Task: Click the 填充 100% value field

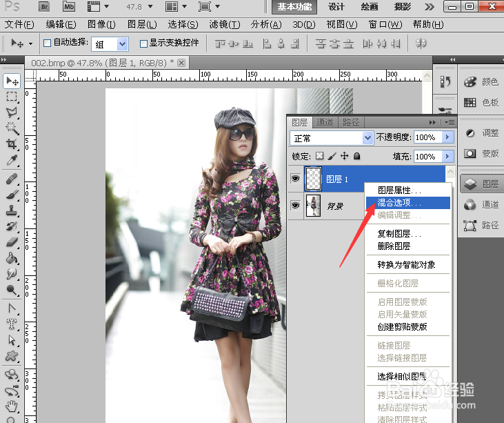Action: tap(428, 157)
